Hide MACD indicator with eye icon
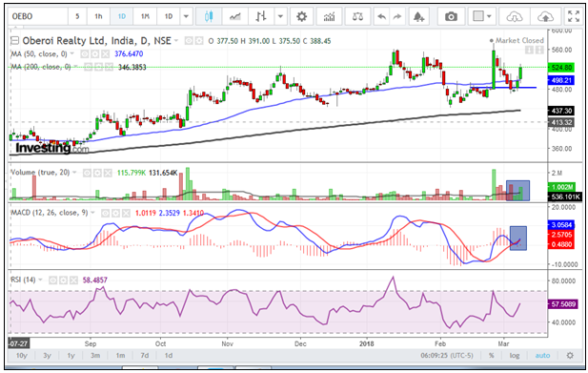Screen dimensions: 588x373 [x=106, y=213]
